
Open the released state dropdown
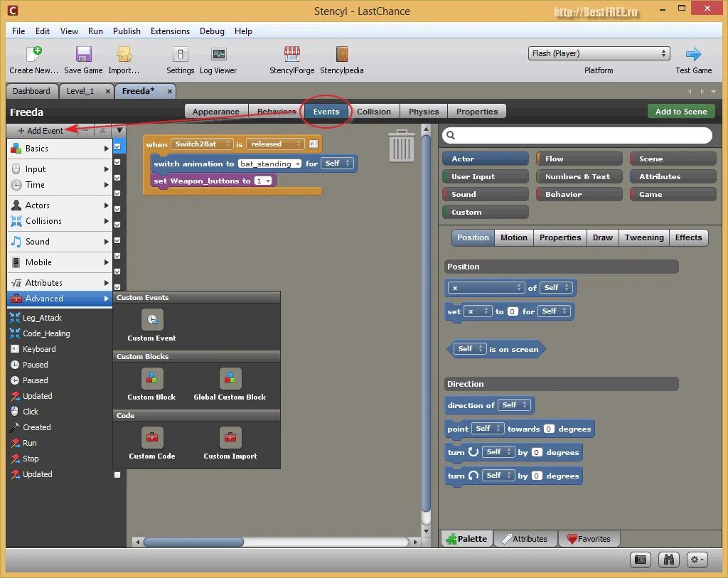[275, 144]
